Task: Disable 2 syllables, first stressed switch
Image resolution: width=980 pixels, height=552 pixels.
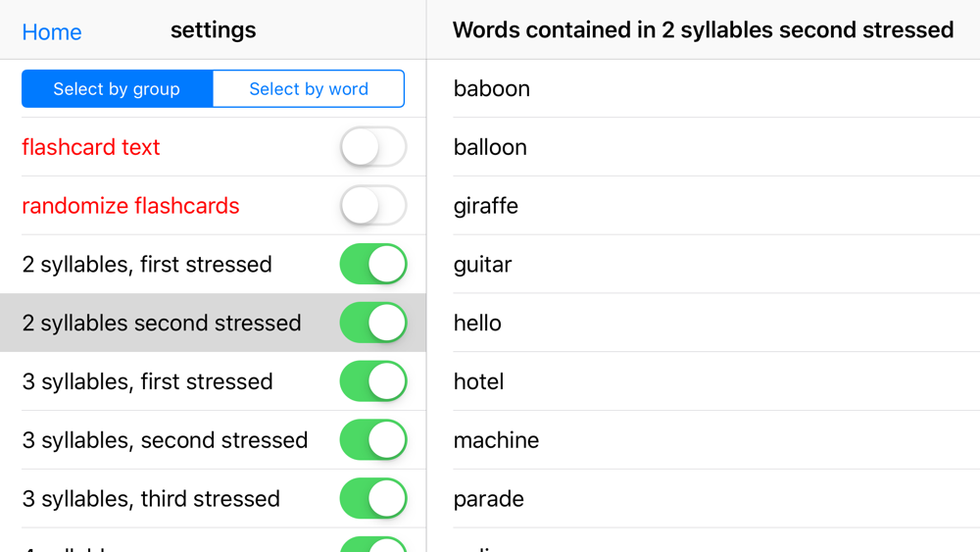Action: 373,265
